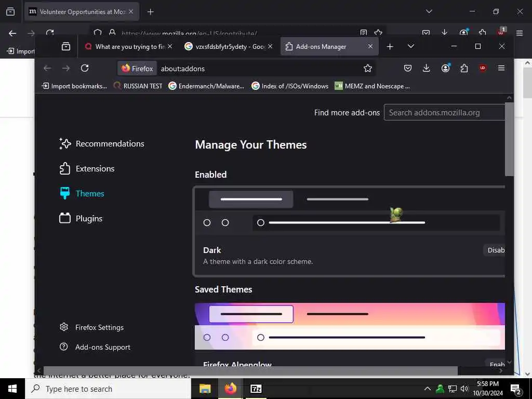Open Pocket save icon in front toolbar
The height and width of the screenshot is (399, 532).
point(408,68)
